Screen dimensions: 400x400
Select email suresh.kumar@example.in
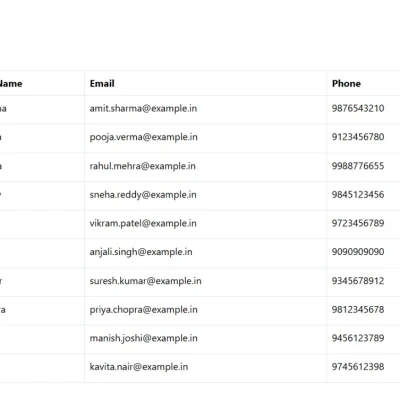145,281
